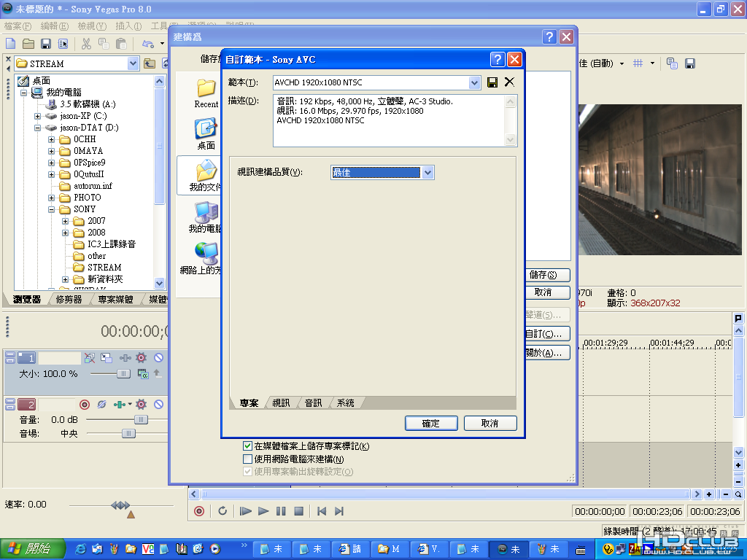The image size is (747, 560).
Task: Open 檔案(F) menu in Vegas
Action: [18, 26]
